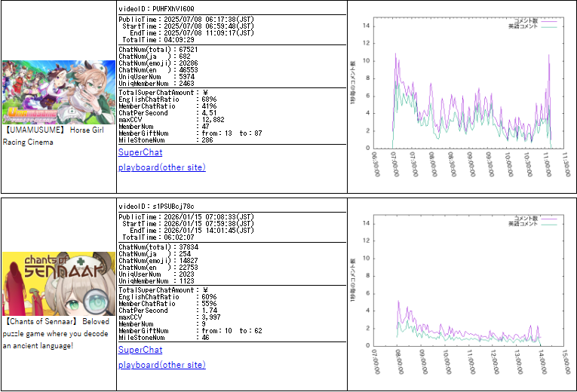Click MileStoneNum 286 row

click(x=166, y=140)
